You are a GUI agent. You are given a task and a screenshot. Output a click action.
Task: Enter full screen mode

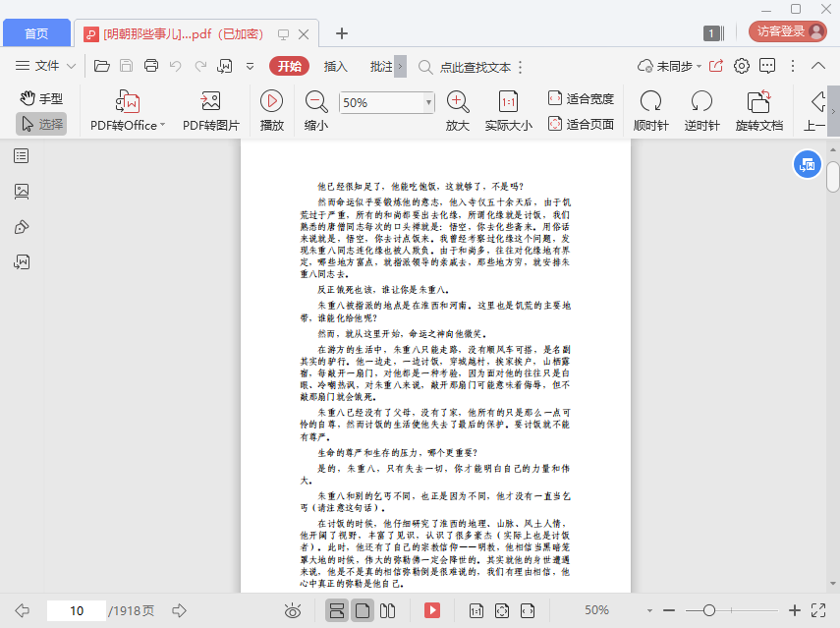point(818,610)
